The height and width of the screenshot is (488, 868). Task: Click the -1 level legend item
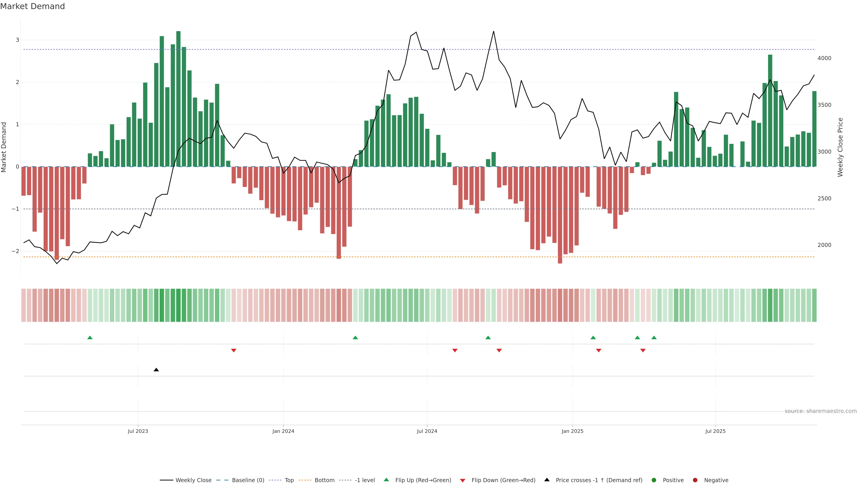[x=365, y=480]
